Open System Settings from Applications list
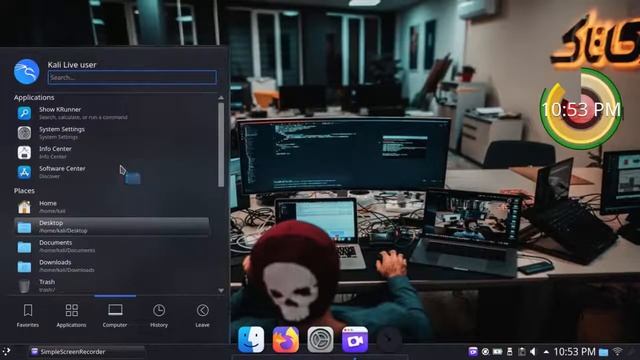 112,133
